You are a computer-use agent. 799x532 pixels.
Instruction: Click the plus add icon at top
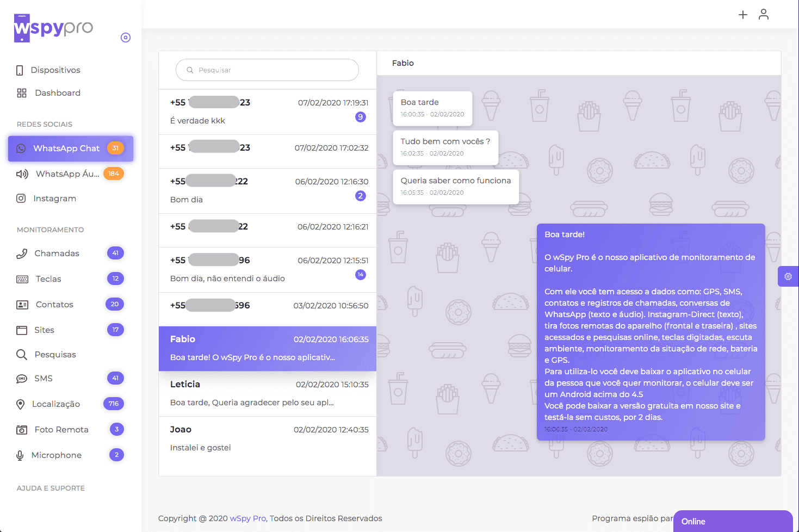click(x=743, y=15)
